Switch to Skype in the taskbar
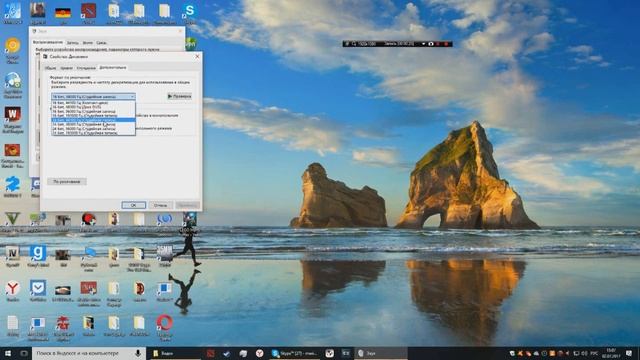 tap(295, 353)
